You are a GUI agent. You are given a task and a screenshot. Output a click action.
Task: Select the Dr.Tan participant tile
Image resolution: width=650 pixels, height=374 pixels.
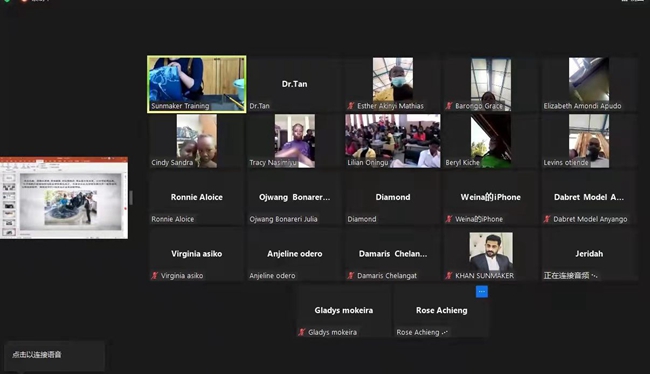294,84
